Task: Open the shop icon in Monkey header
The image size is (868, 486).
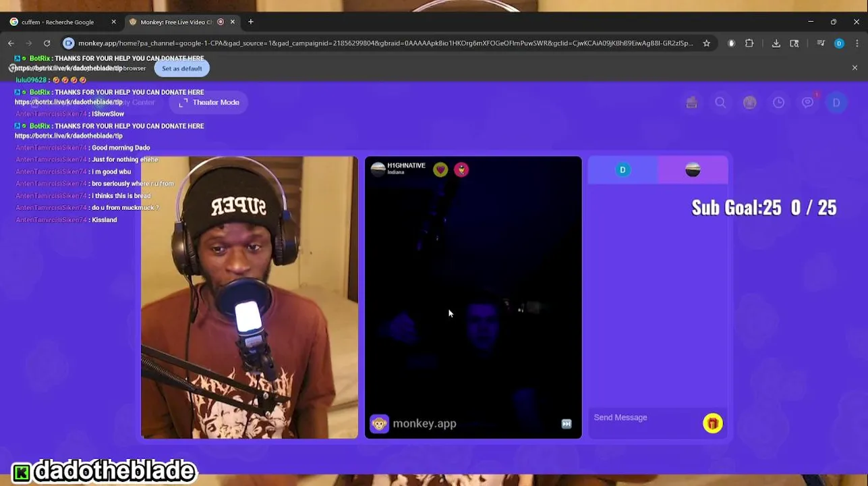Action: [x=691, y=103]
